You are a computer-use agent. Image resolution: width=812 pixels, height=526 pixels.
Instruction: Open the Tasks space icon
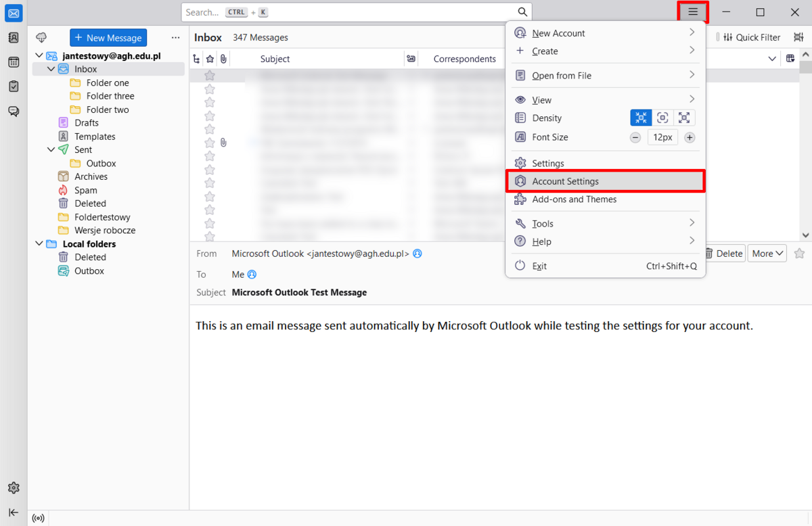pyautogui.click(x=14, y=87)
